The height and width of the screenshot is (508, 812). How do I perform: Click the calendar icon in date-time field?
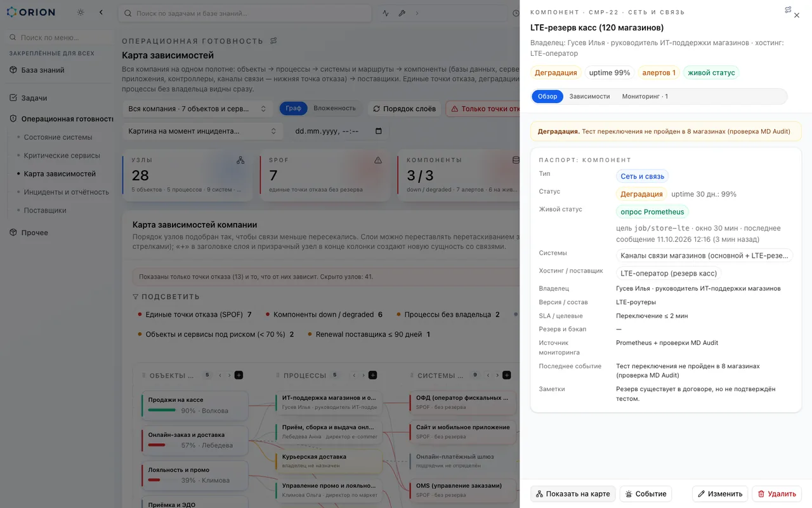pos(379,131)
